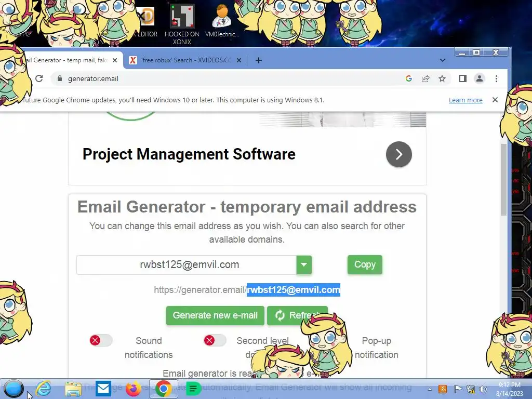Expand the email domain dropdown arrow
The height and width of the screenshot is (399, 532).
(304, 264)
